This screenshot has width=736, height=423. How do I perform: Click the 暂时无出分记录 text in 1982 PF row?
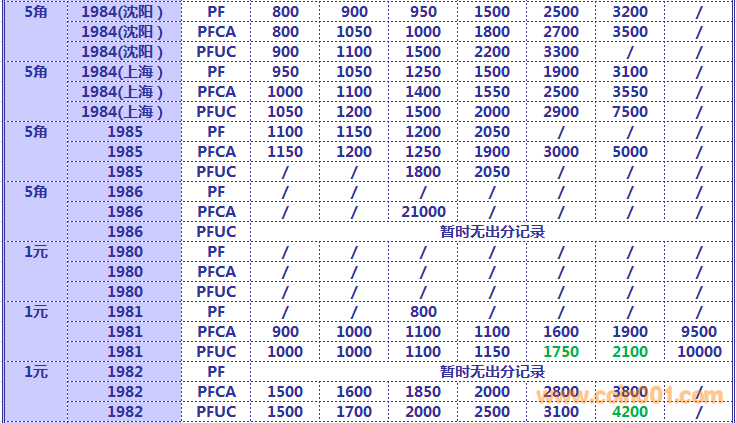click(x=492, y=372)
